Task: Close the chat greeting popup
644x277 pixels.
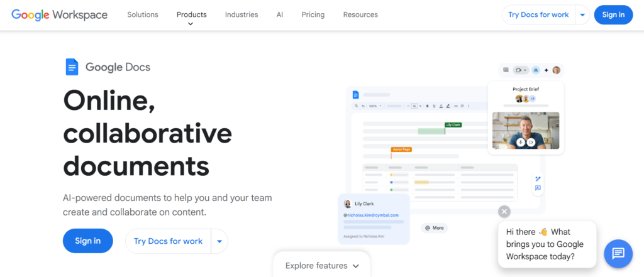Action: pyautogui.click(x=504, y=211)
